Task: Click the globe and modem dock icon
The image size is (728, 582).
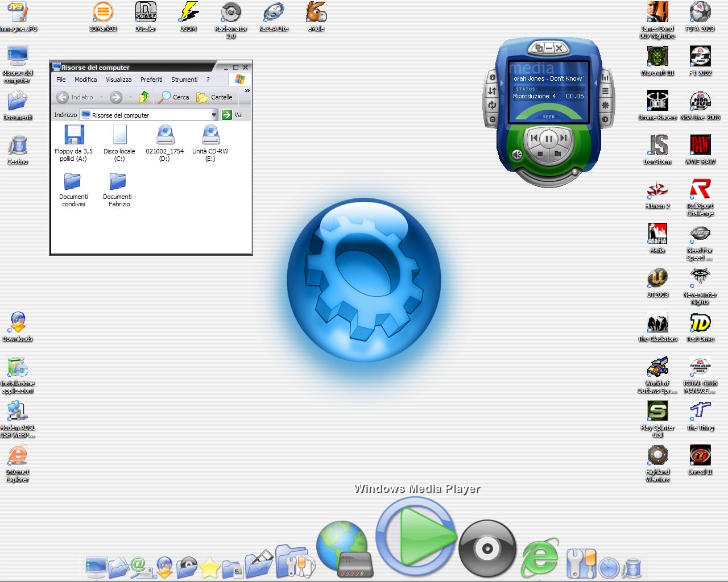Action: [x=345, y=549]
